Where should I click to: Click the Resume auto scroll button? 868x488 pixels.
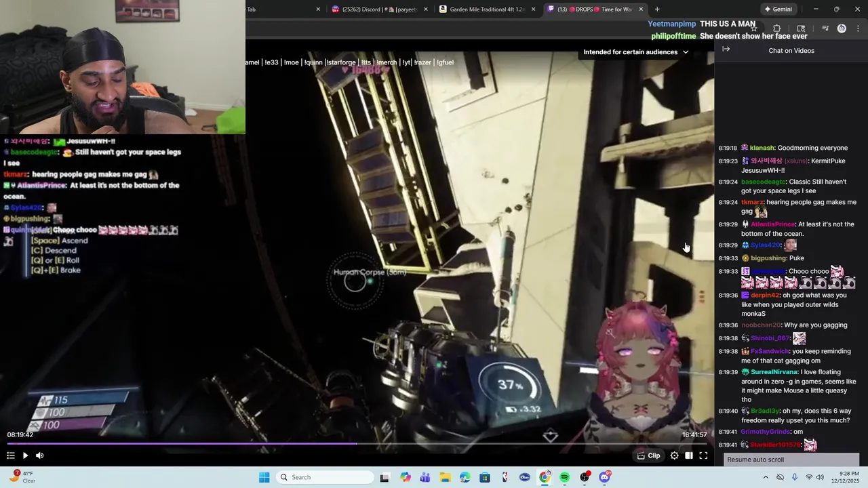pos(791,460)
